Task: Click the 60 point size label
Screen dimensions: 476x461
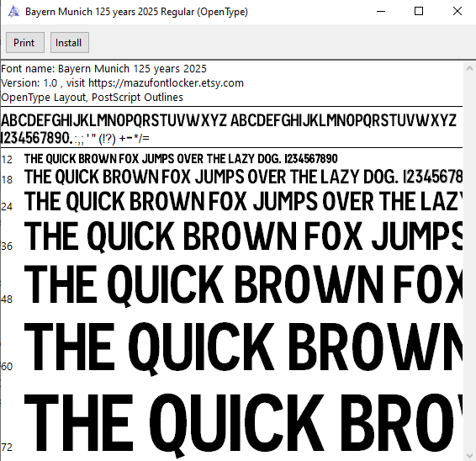Action: coord(7,367)
